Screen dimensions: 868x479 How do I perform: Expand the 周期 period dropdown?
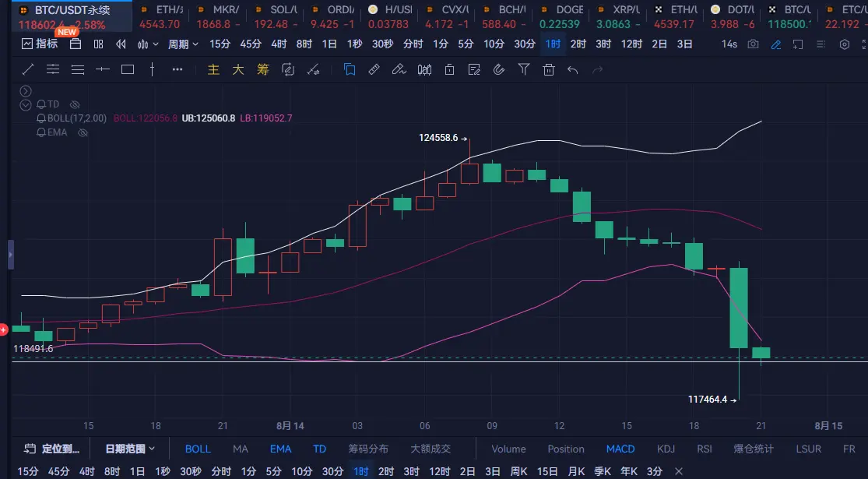183,44
